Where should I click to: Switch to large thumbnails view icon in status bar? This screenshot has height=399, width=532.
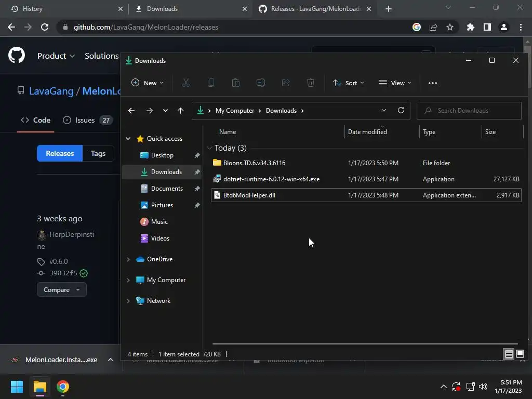tap(520, 354)
